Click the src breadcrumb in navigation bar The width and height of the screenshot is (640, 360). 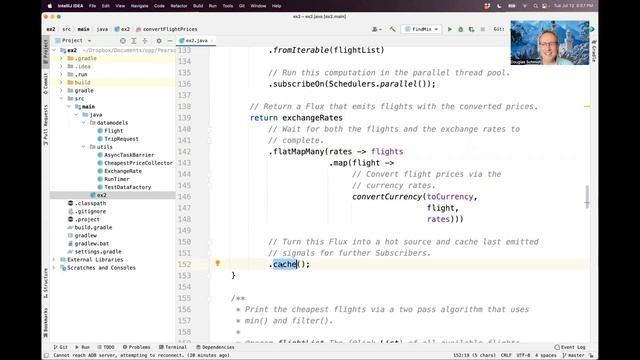(67, 29)
